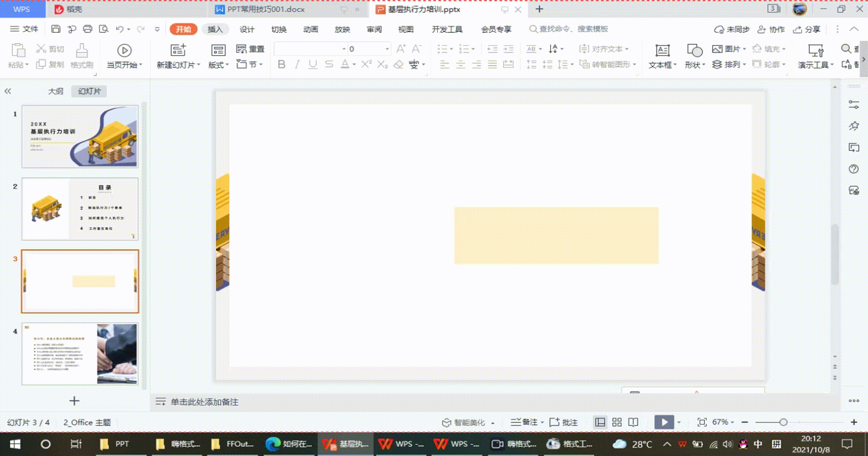The height and width of the screenshot is (456, 868).
Task: Click the Shapes (形状) icon
Action: tap(694, 51)
